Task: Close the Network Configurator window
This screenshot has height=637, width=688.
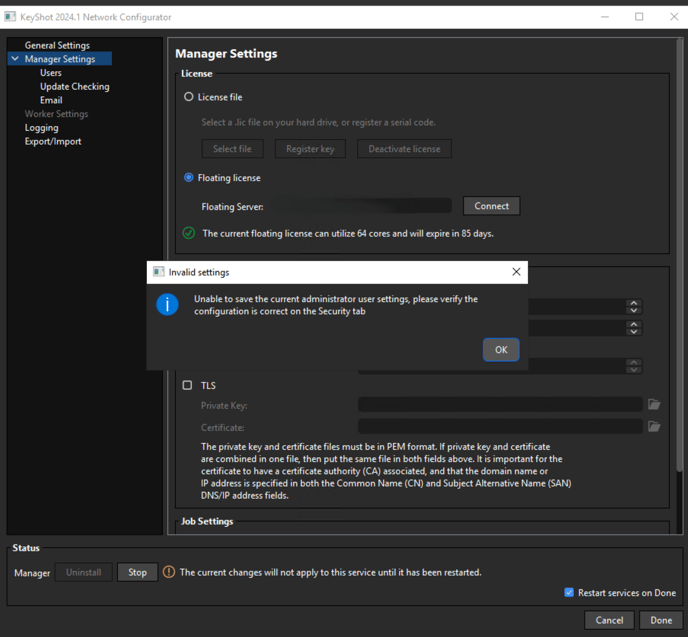Action: pos(674,17)
